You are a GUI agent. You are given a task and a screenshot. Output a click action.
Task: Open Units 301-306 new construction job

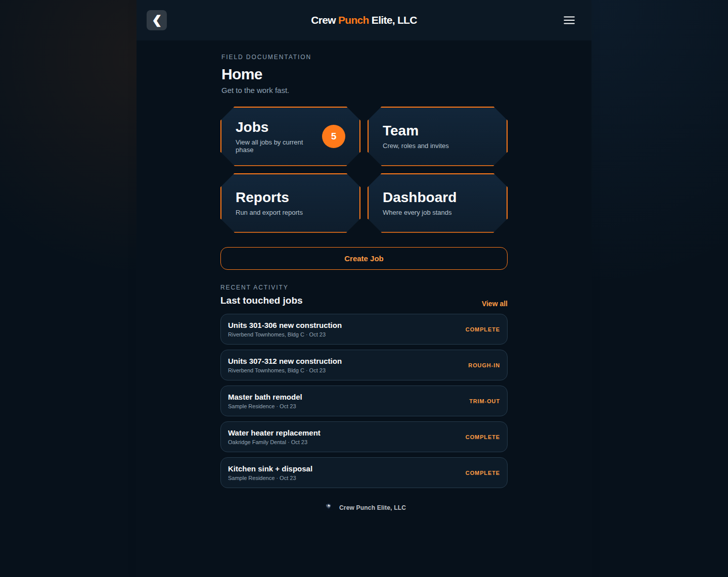click(x=364, y=329)
